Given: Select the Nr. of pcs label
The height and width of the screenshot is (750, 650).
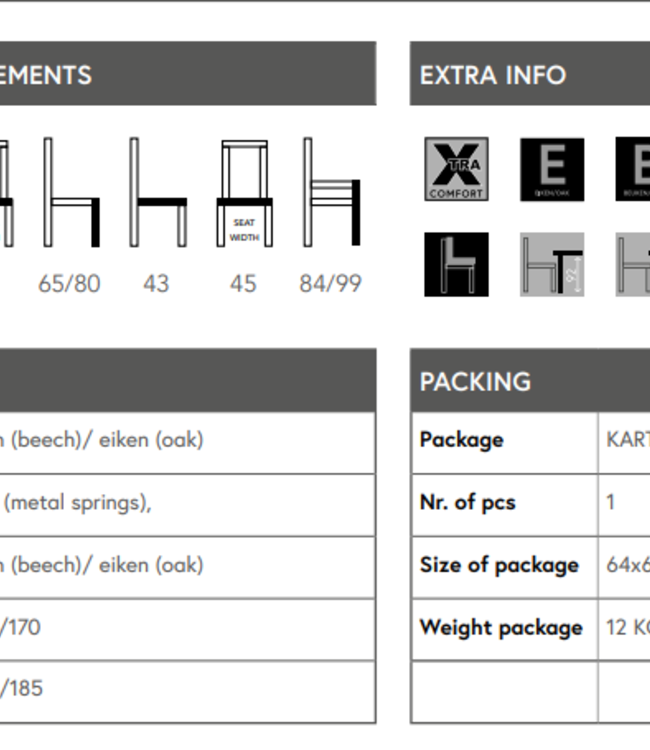Looking at the screenshot, I should 467,502.
